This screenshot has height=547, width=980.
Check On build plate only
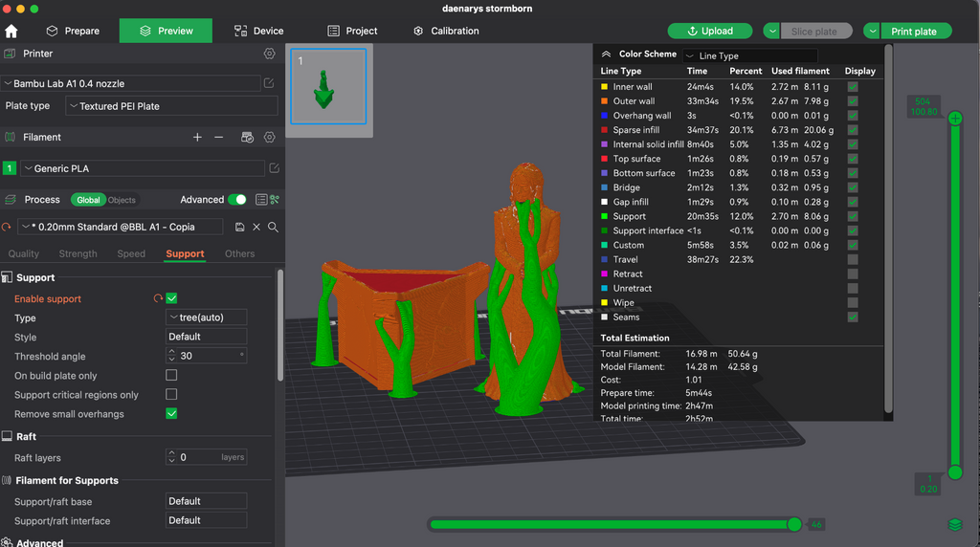[x=171, y=375]
